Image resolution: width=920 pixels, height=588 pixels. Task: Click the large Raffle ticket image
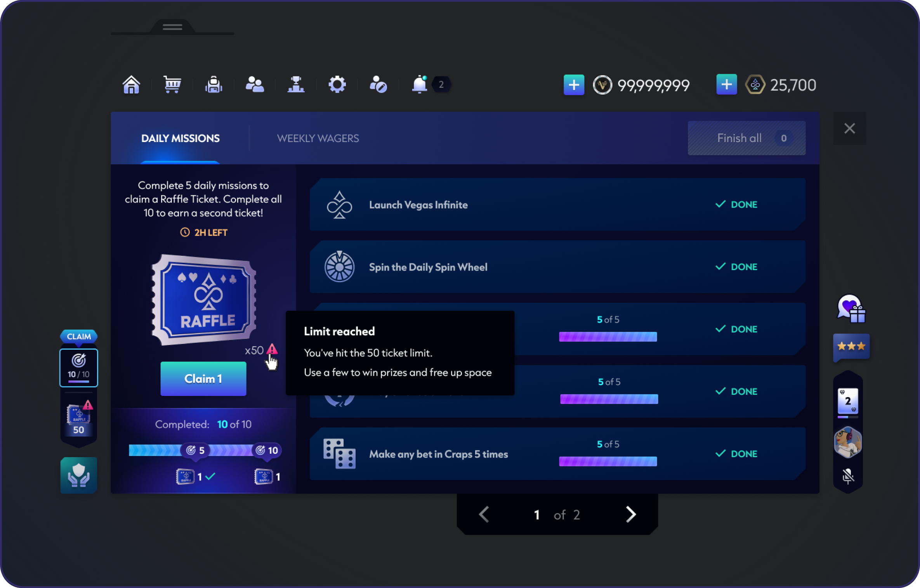click(204, 300)
